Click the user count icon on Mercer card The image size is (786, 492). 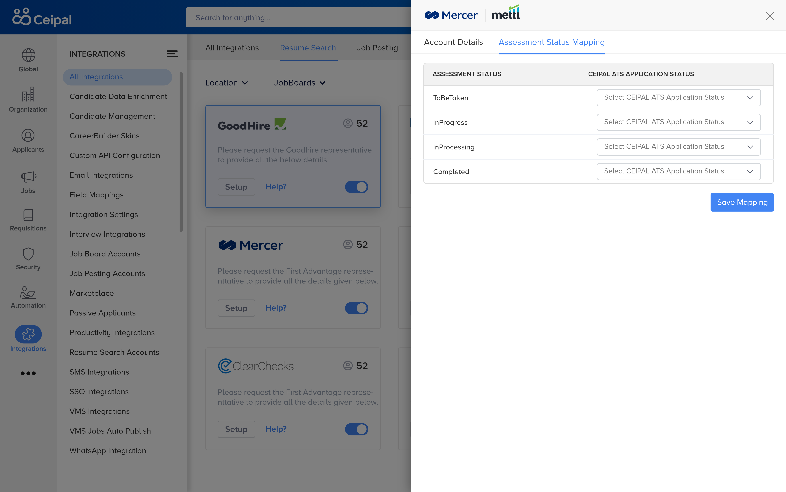click(x=347, y=244)
